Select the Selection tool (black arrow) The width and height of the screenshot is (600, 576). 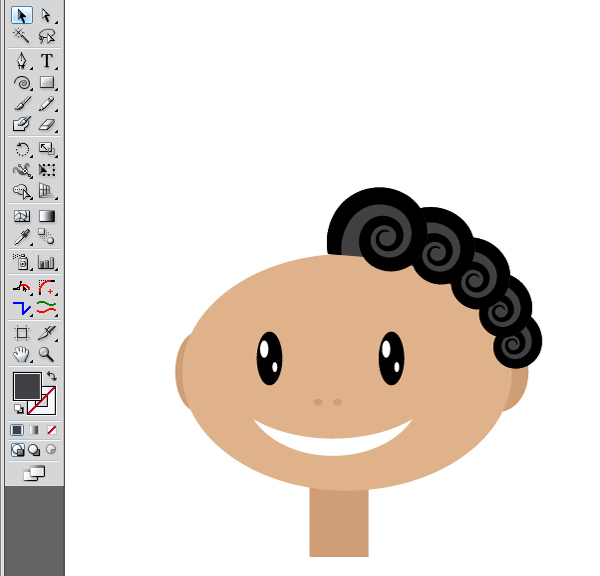[22, 16]
